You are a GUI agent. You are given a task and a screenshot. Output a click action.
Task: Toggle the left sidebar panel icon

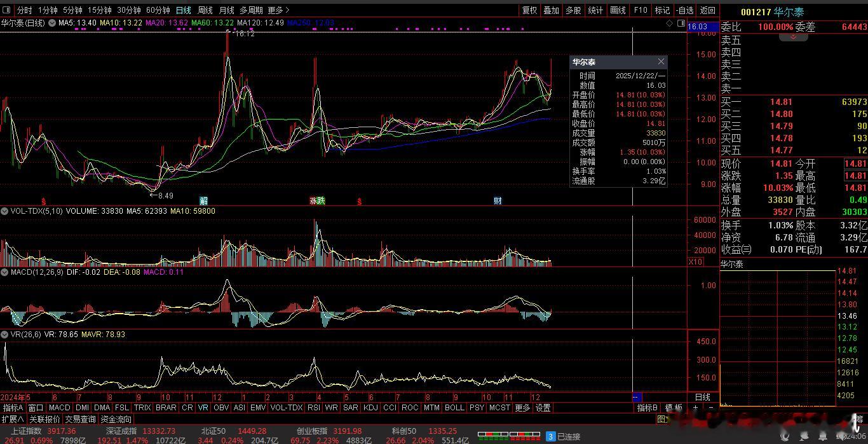pyautogui.click(x=7, y=10)
